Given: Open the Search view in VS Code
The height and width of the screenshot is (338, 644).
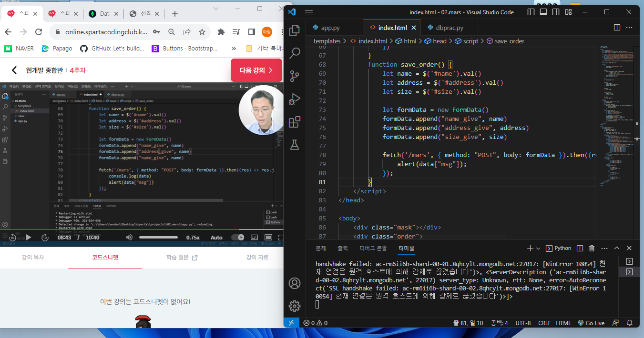Looking at the screenshot, I should 295,53.
